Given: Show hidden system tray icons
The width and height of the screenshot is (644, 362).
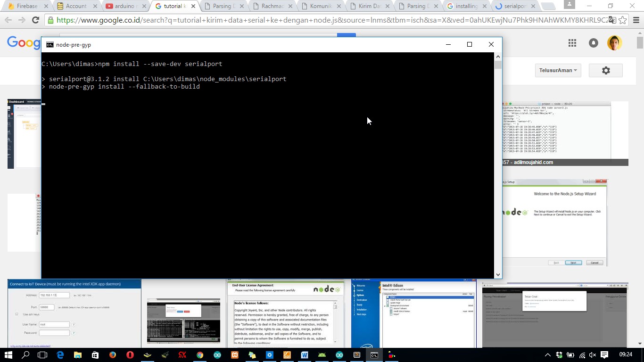Looking at the screenshot, I should [x=548, y=355].
